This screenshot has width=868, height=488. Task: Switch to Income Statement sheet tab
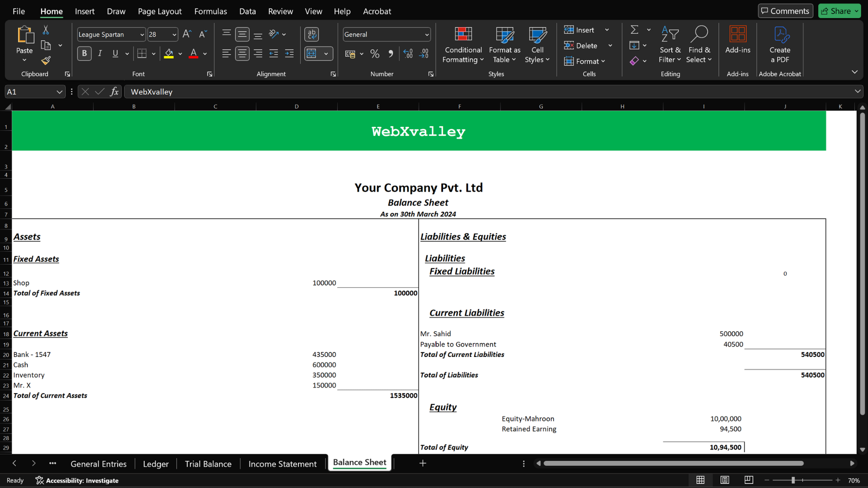[282, 464]
